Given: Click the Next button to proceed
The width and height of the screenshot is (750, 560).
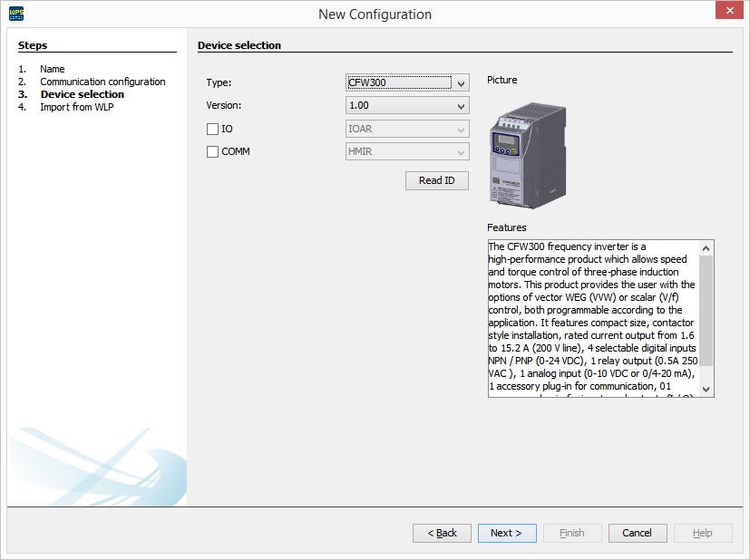Looking at the screenshot, I should click(506, 533).
